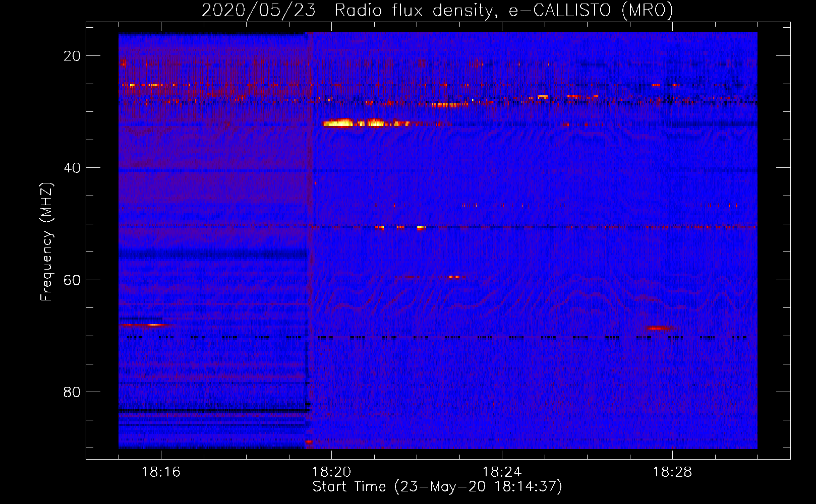Click the 18:20 time tick label
This screenshot has width=816, height=504.
331,472
